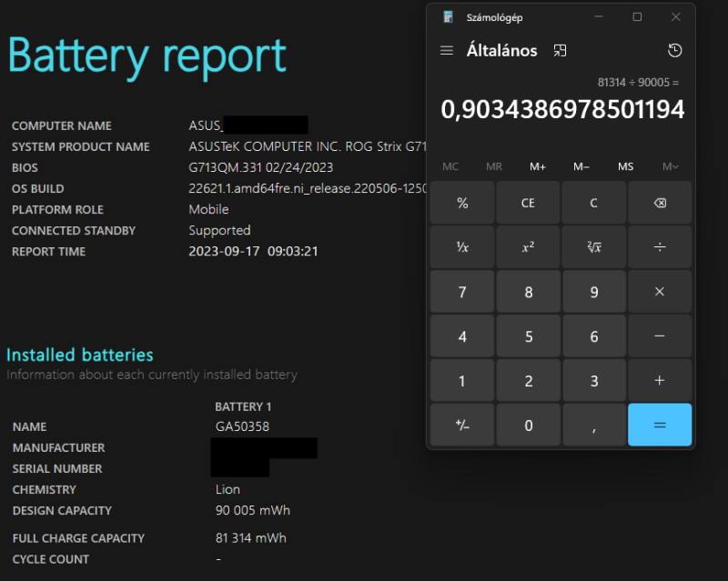Click the MC memory clear button
Screen dimensions: 728x581
(450, 166)
